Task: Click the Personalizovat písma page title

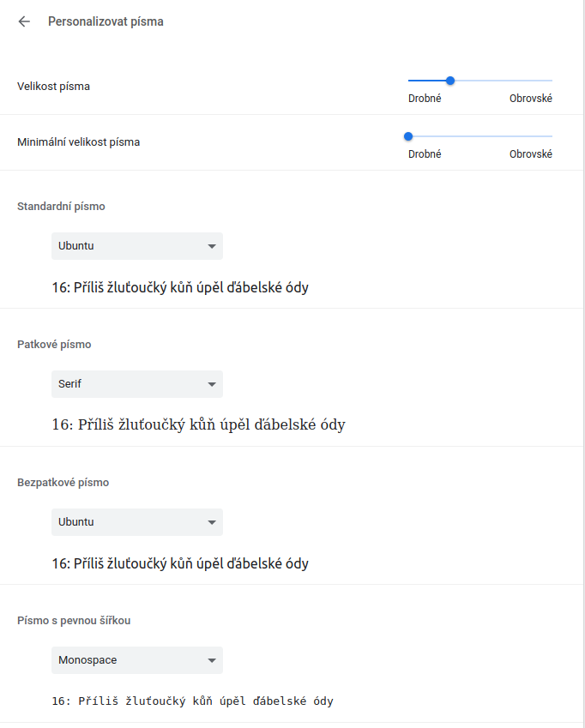Action: [106, 21]
